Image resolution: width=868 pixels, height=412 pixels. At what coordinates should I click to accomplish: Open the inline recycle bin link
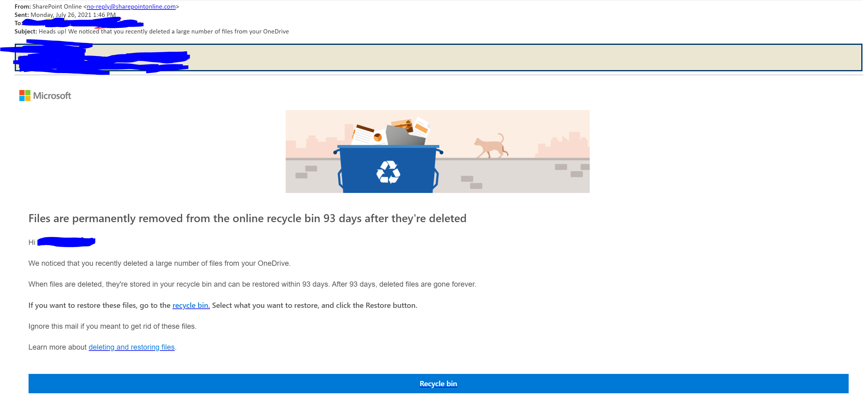tap(191, 305)
